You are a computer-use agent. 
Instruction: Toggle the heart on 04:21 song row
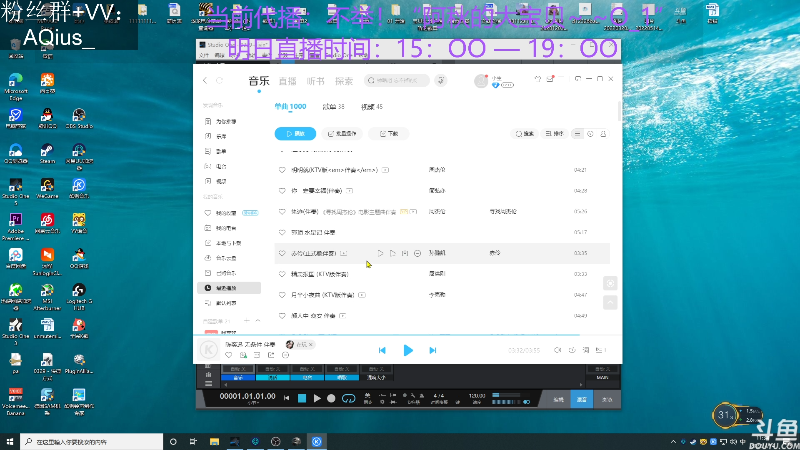point(282,170)
